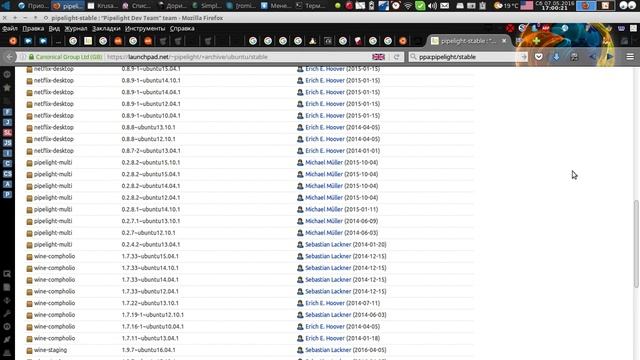Image resolution: width=640 pixels, height=360 pixels.
Task: Switch to the Simpl... taskbar window
Action: point(207,6)
